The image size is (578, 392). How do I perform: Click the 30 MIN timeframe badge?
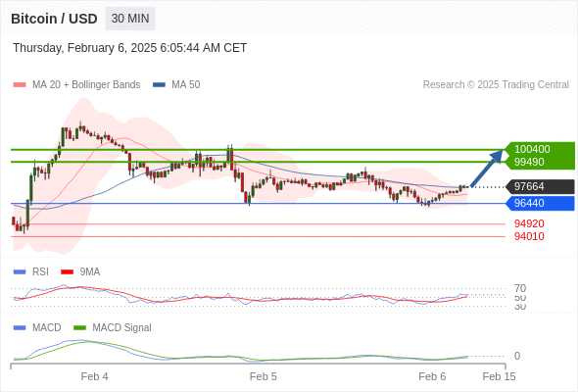point(130,19)
